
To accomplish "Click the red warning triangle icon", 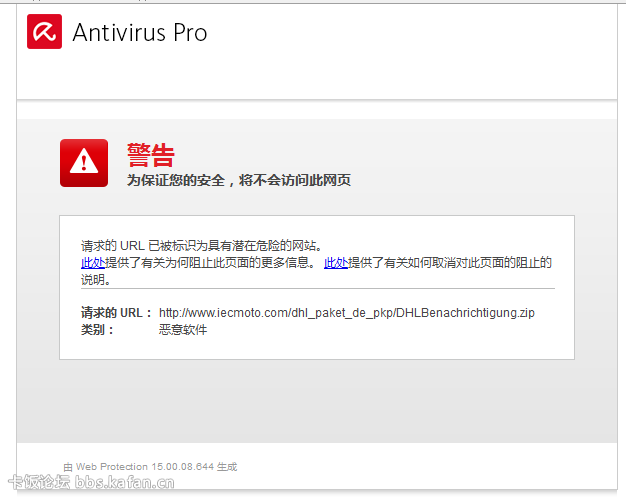I will 84,162.
